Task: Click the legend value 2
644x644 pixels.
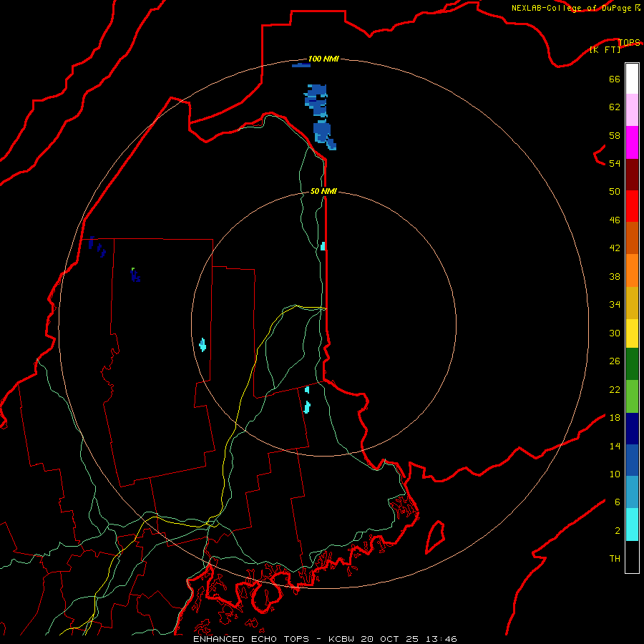Action: click(618, 531)
